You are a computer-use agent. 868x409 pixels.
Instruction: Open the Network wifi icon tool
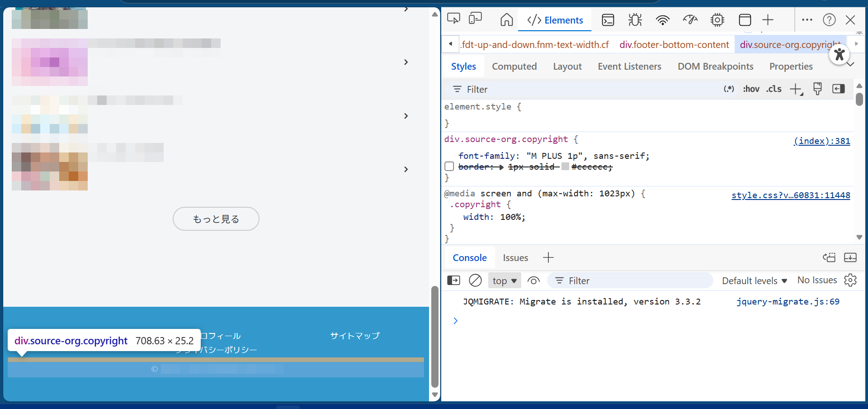pos(663,20)
